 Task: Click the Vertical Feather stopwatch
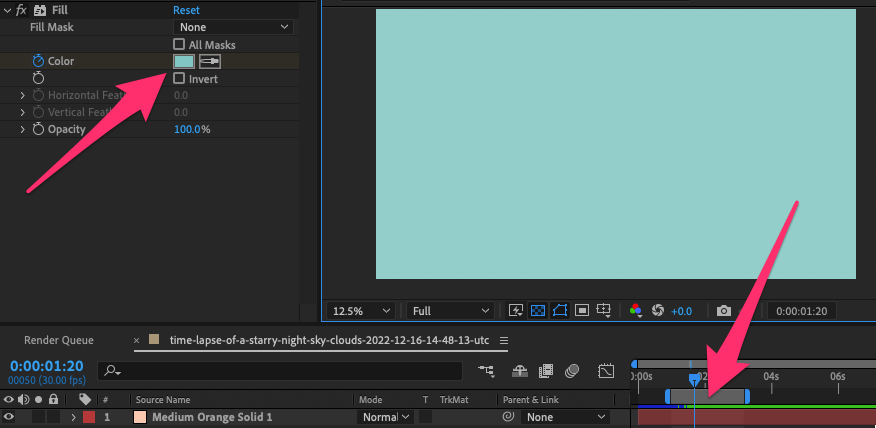(38, 112)
